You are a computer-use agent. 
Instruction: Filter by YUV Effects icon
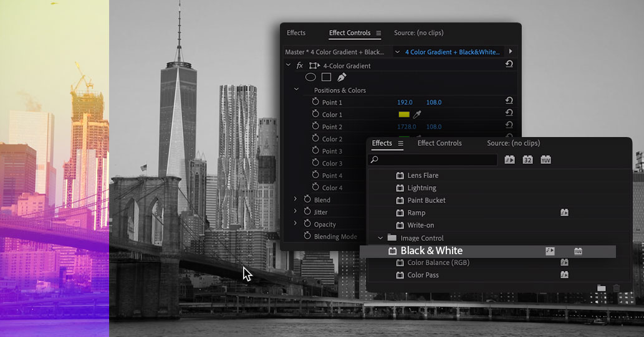click(x=545, y=160)
